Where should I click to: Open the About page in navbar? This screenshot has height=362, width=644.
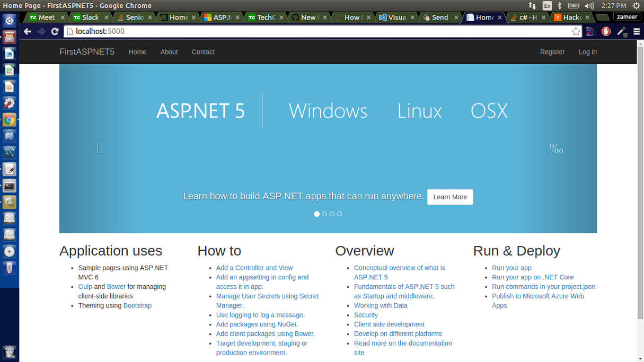click(169, 52)
